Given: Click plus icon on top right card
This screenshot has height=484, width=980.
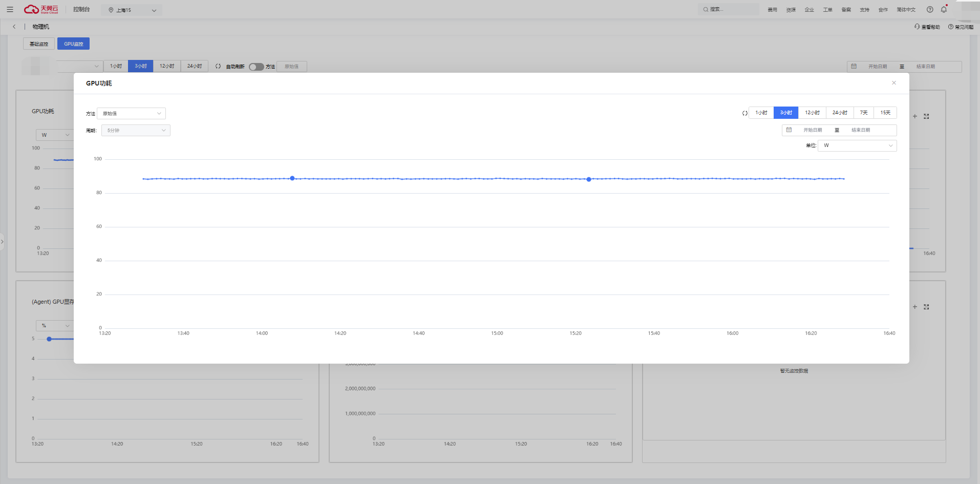Looking at the screenshot, I should [915, 116].
